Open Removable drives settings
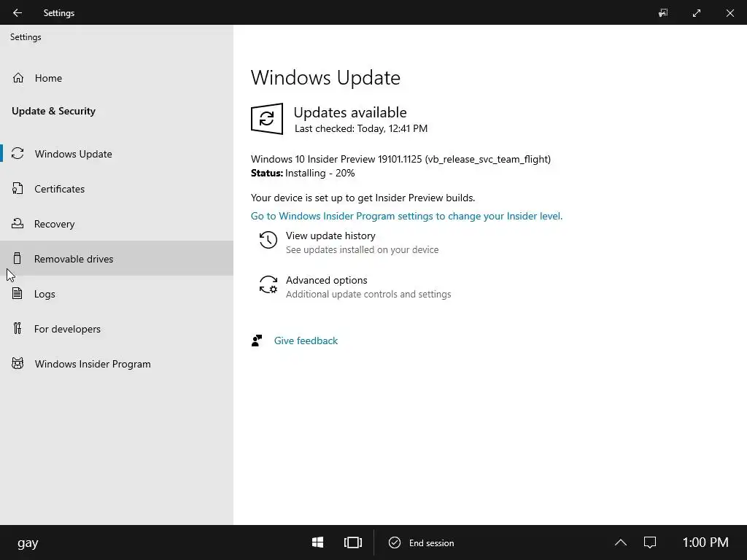The height and width of the screenshot is (560, 747). [x=117, y=259]
